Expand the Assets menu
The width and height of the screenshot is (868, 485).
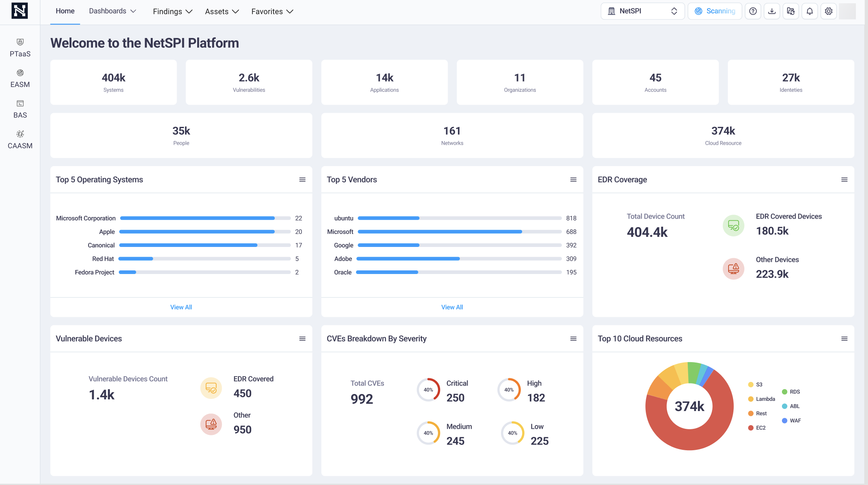(222, 12)
